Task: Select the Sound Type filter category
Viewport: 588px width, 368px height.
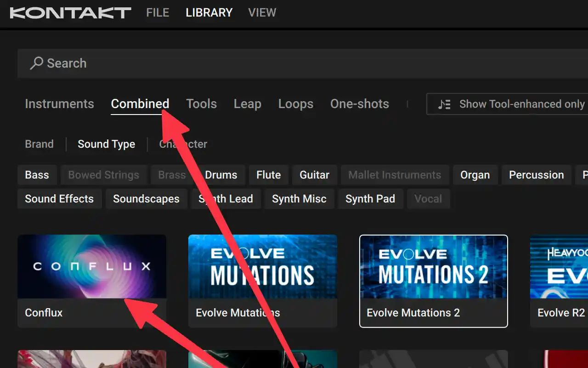Action: click(x=107, y=144)
